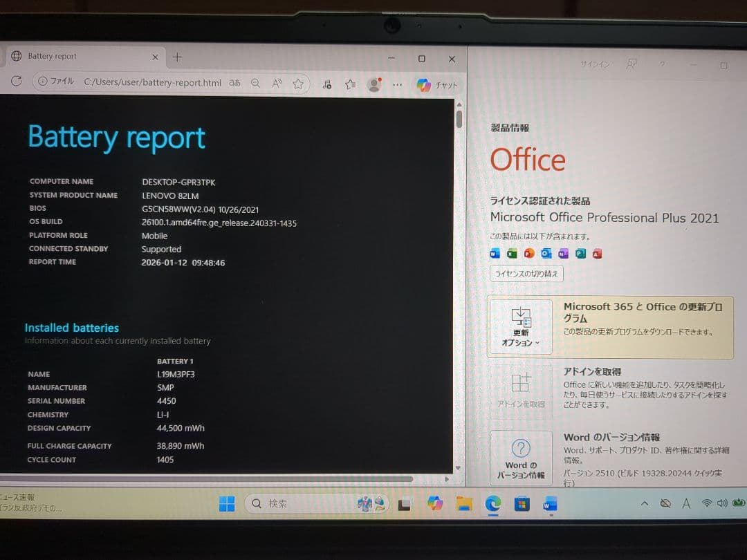Expand hidden system tray icons chevron
Screen dimensions: 747x560
point(644,503)
